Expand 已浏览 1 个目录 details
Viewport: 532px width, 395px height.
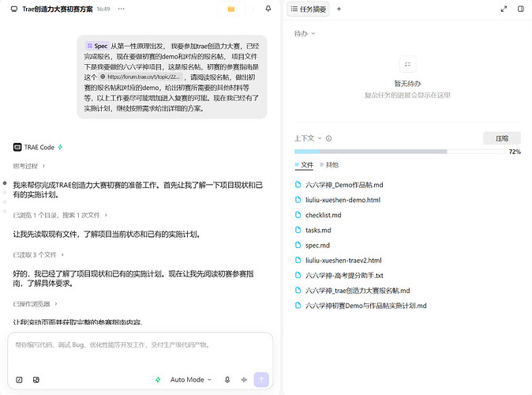(60, 215)
